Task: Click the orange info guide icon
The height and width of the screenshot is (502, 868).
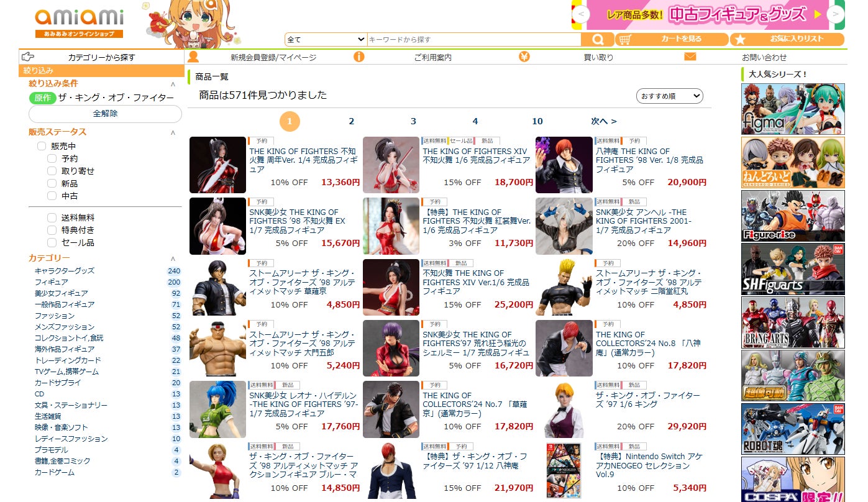Action: click(x=359, y=57)
